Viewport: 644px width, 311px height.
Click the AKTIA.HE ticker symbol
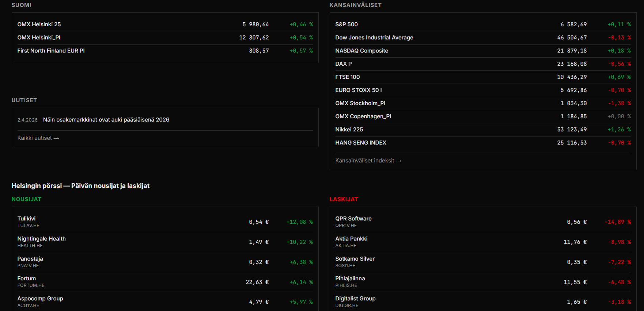[x=346, y=246]
